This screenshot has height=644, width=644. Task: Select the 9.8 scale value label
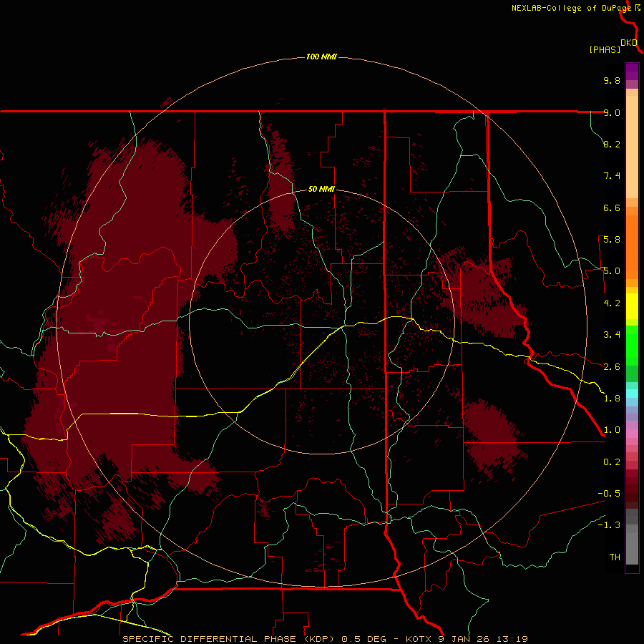click(612, 80)
